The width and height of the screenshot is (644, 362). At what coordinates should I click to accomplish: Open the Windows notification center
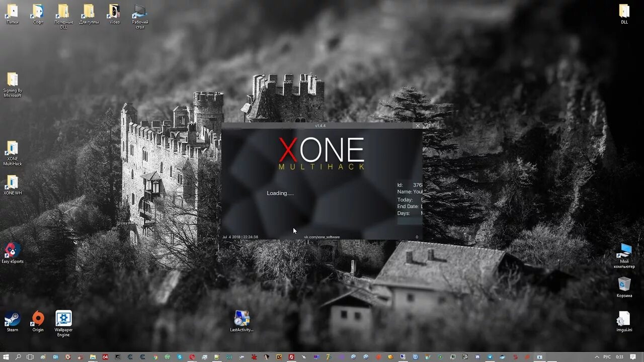[x=633, y=357]
